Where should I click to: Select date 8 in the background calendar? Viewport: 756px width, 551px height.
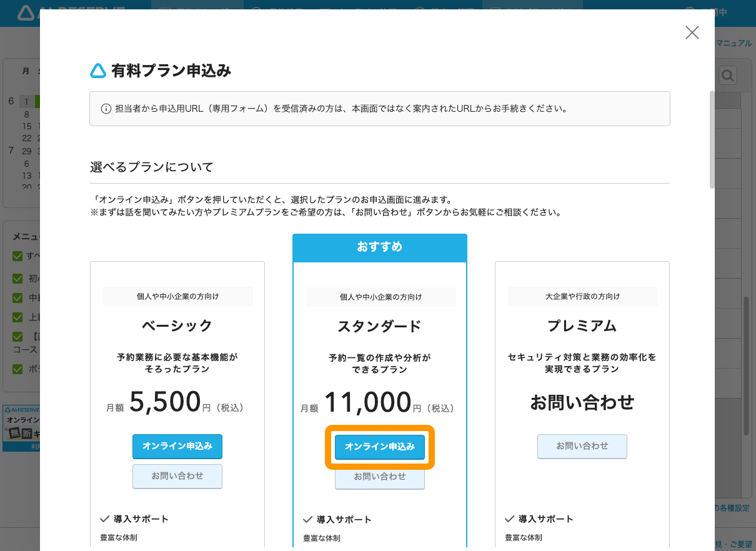click(27, 114)
